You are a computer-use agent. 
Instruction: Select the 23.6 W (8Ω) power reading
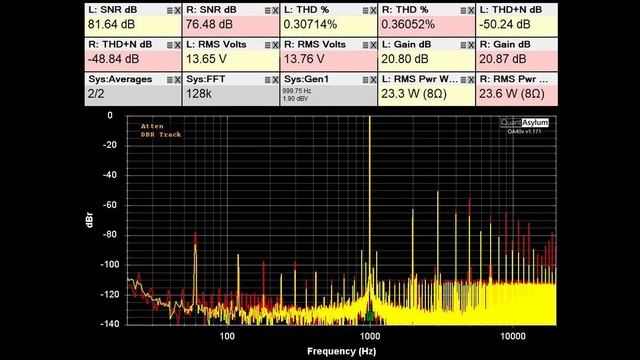tap(512, 94)
